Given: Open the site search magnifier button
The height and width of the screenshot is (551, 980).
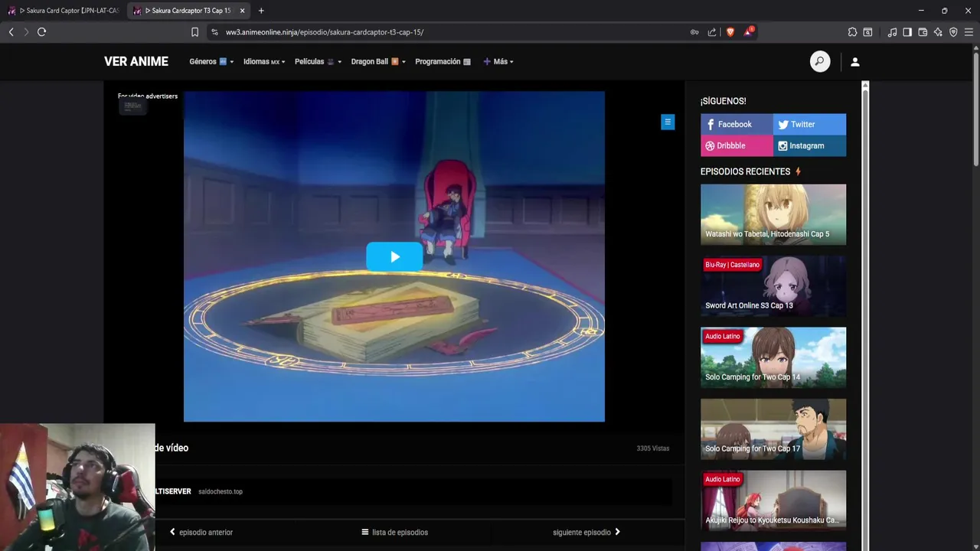Looking at the screenshot, I should coord(820,62).
